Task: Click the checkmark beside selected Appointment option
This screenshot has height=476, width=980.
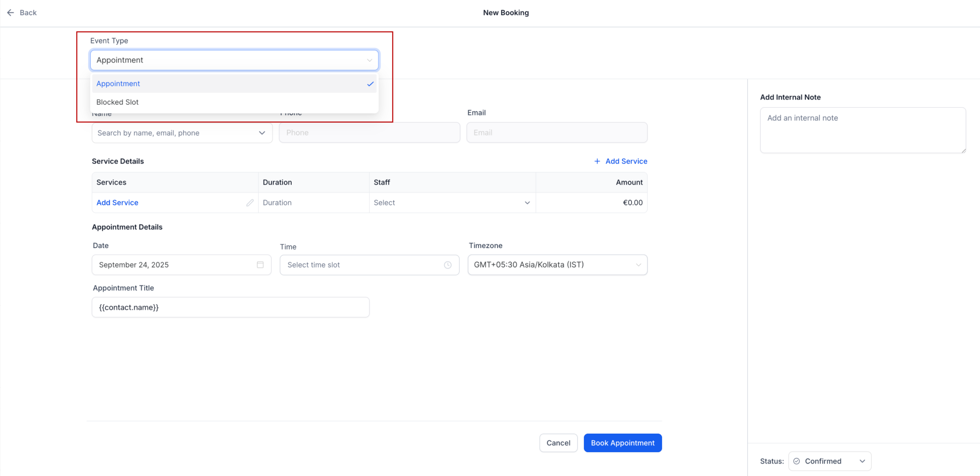Action: pyautogui.click(x=370, y=84)
